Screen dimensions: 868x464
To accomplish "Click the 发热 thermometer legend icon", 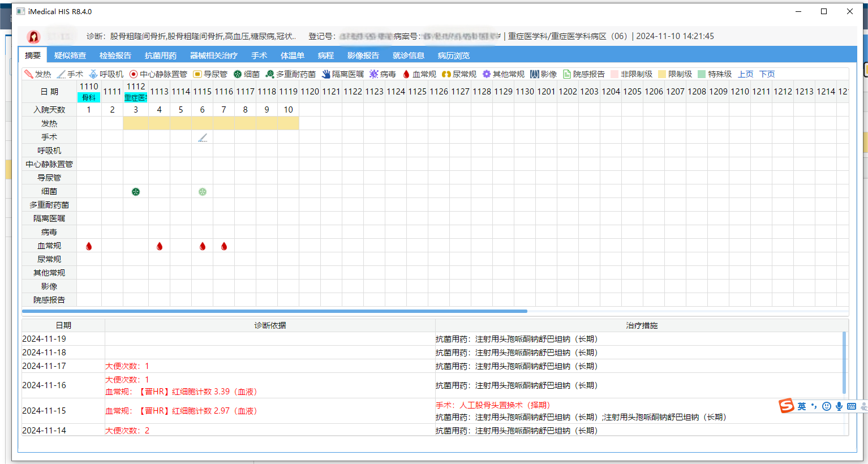I will click(x=29, y=74).
